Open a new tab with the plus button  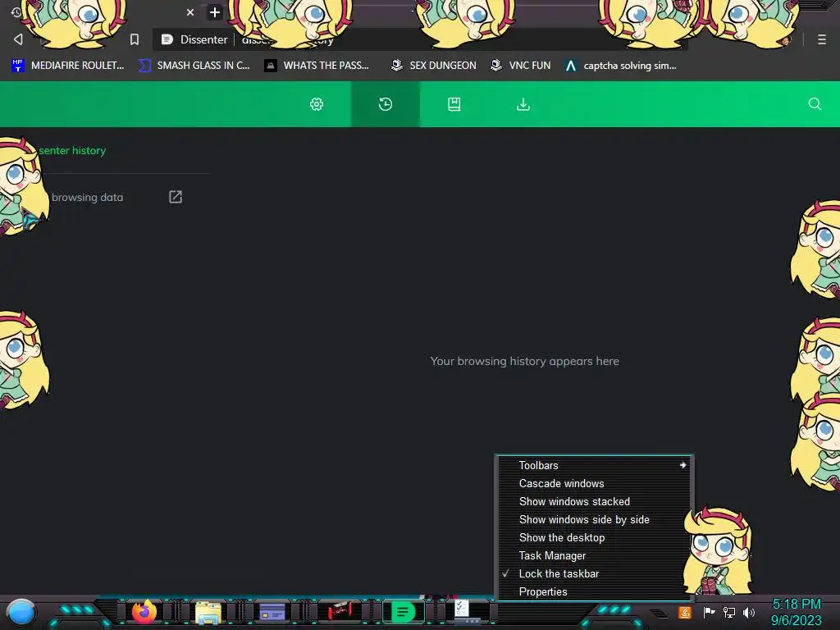pos(215,12)
